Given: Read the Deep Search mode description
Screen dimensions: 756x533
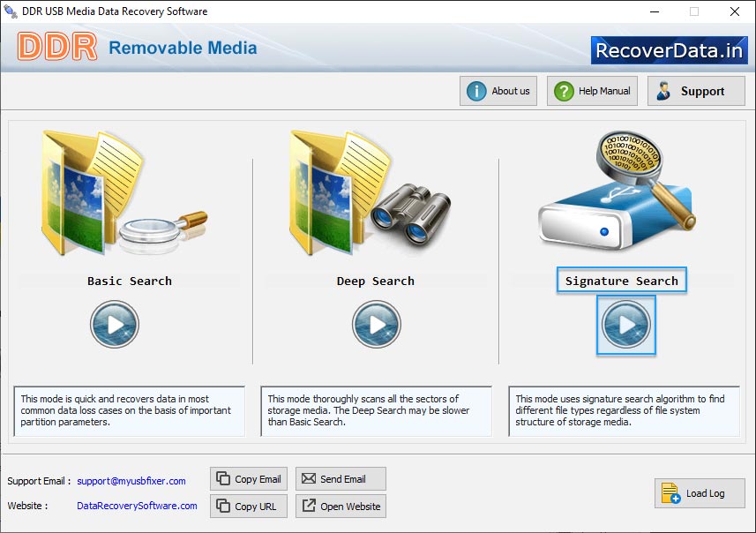Looking at the screenshot, I should pyautogui.click(x=376, y=411).
